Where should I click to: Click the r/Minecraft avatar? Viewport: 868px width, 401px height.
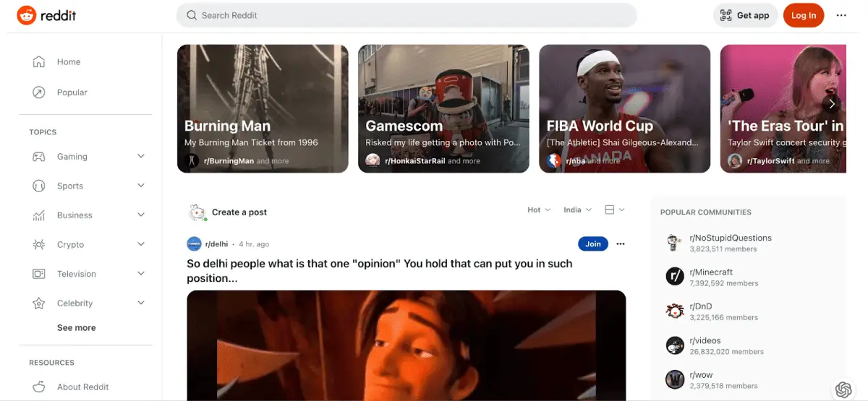675,277
